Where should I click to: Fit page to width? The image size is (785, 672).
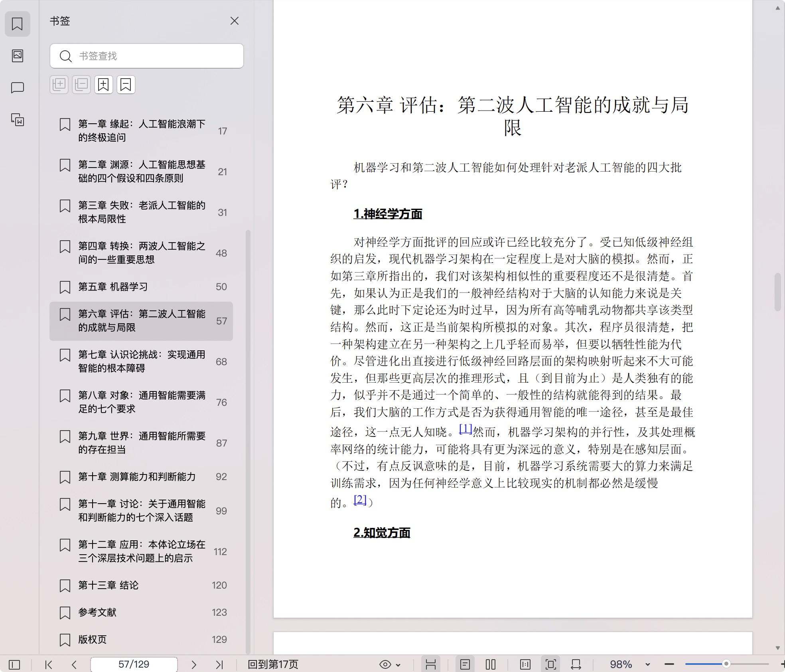(x=576, y=664)
